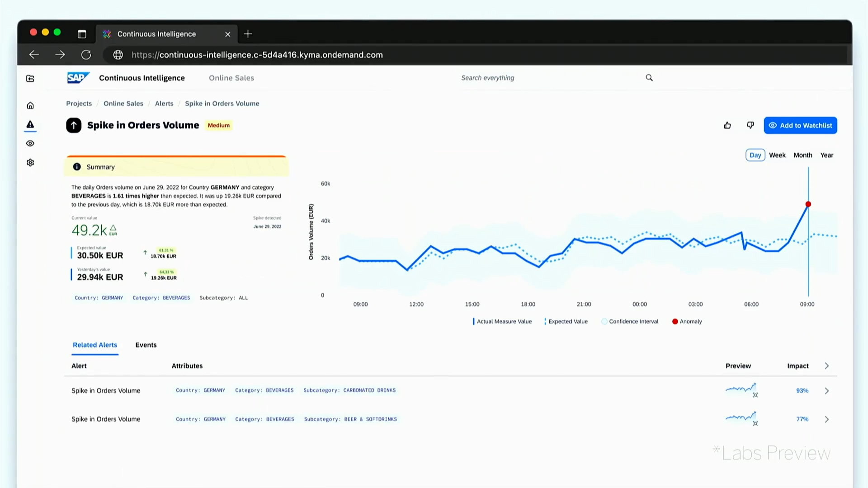Screen dimensions: 868x488
Task: Click the search magnifier icon
Action: [649, 78]
